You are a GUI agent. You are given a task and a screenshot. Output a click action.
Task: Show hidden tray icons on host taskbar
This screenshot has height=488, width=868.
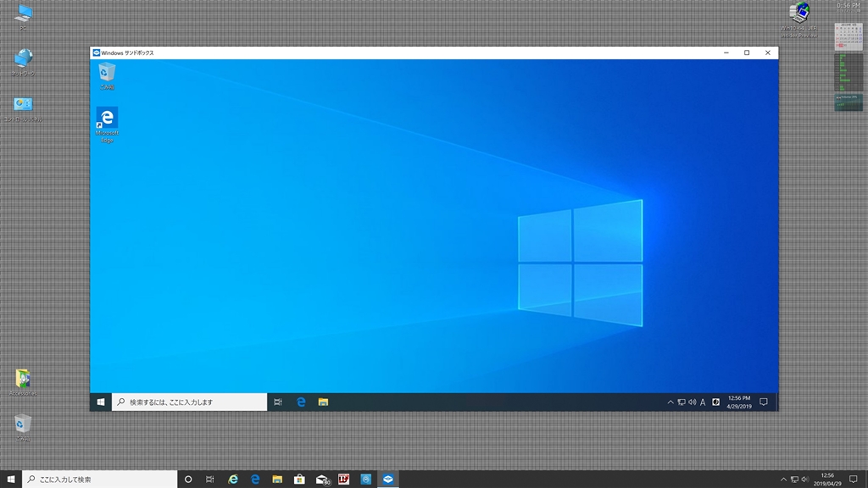pyautogui.click(x=783, y=480)
